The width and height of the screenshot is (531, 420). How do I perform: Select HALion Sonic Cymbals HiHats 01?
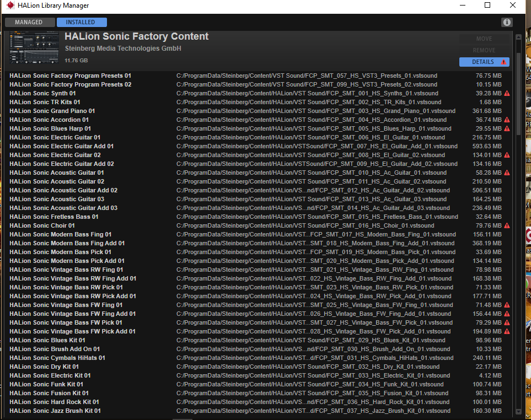pyautogui.click(x=259, y=358)
